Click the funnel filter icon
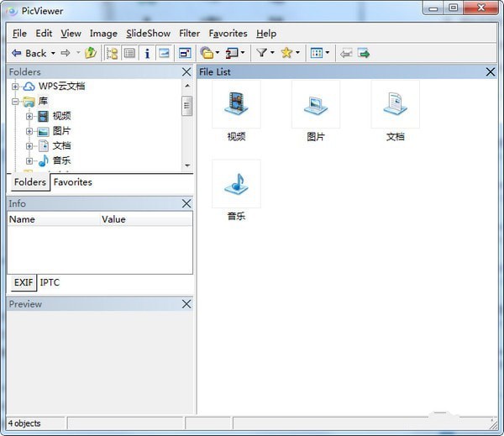 261,52
